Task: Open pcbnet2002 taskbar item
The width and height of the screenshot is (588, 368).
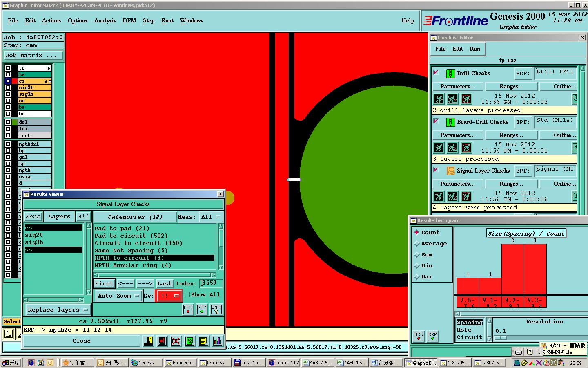Action: tap(284, 363)
